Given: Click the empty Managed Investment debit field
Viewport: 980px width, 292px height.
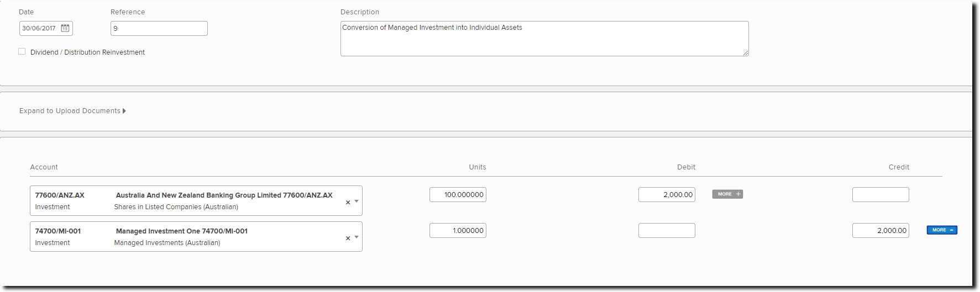Looking at the screenshot, I should tap(667, 231).
